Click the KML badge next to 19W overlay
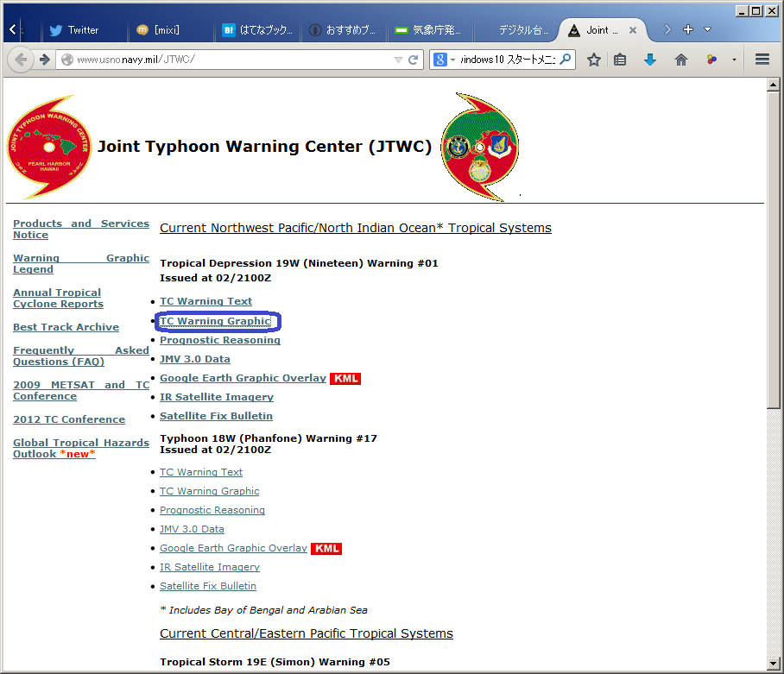784x674 pixels. click(345, 379)
